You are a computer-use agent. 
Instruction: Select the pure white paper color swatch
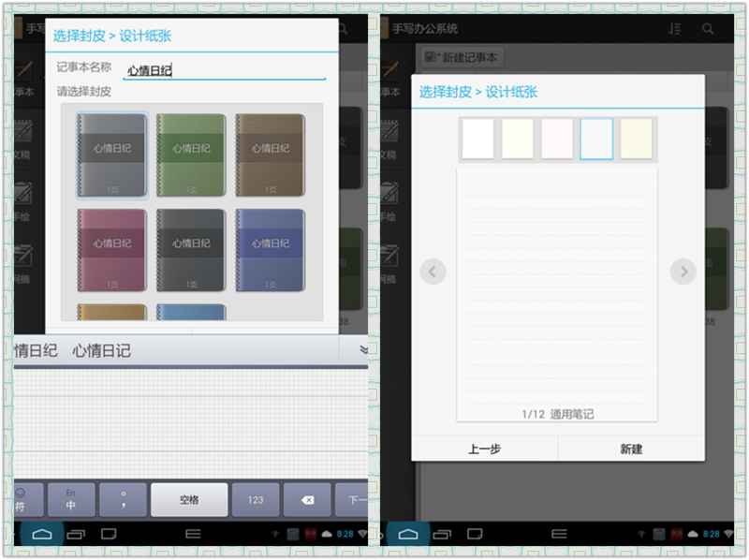click(478, 139)
